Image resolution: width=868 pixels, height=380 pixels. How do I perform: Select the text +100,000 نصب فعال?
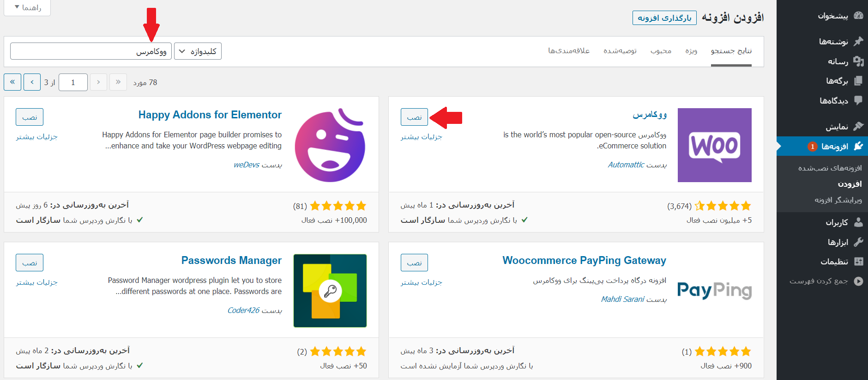coord(334,221)
